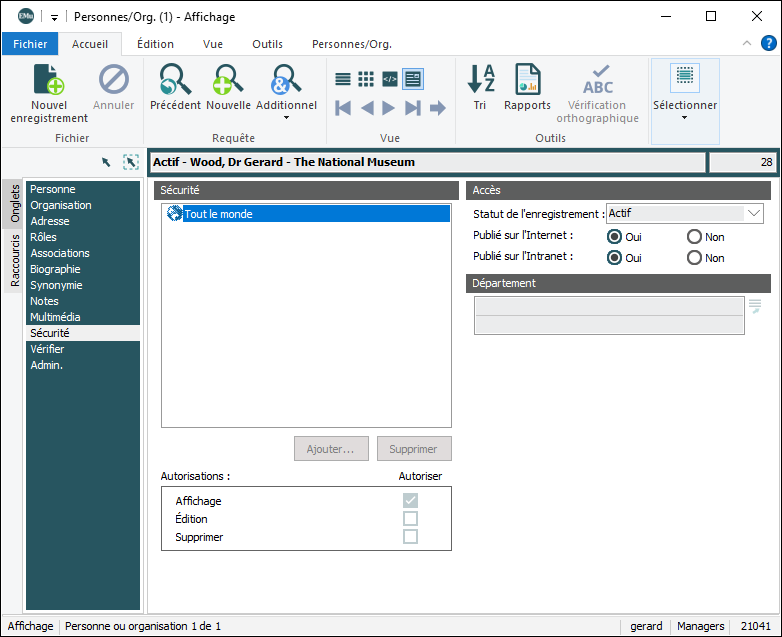
Task: Open Rapports from the ribbon
Action: click(x=527, y=80)
